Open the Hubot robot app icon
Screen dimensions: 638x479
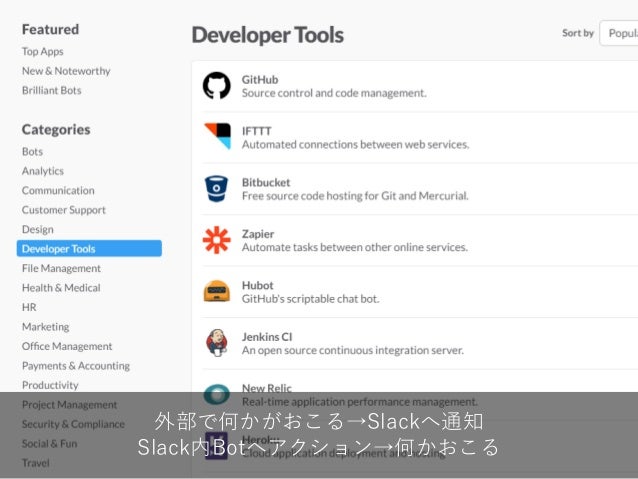point(216,291)
